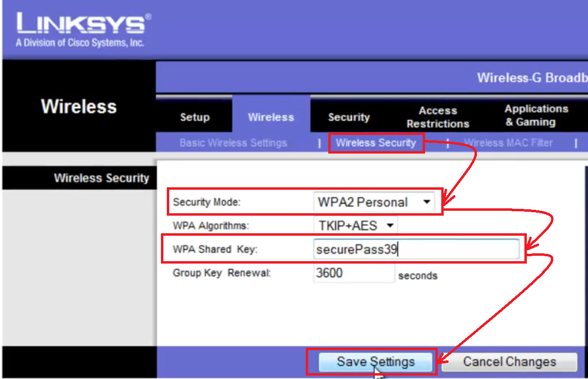Image resolution: width=588 pixels, height=379 pixels.
Task: Click the WPA Shared Key field
Action: (416, 250)
